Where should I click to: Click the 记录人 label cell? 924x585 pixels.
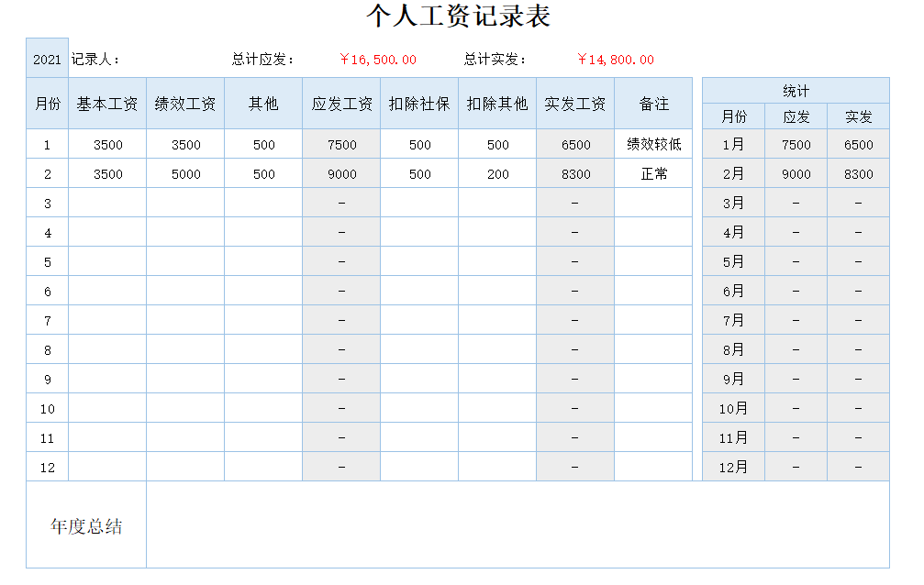point(96,60)
